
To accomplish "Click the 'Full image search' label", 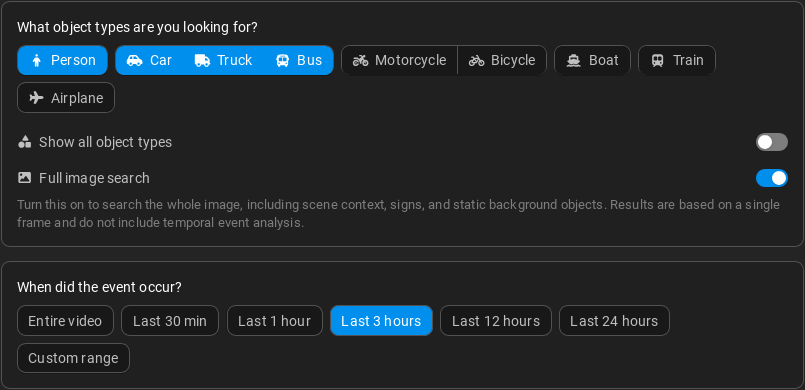I will click(x=94, y=178).
